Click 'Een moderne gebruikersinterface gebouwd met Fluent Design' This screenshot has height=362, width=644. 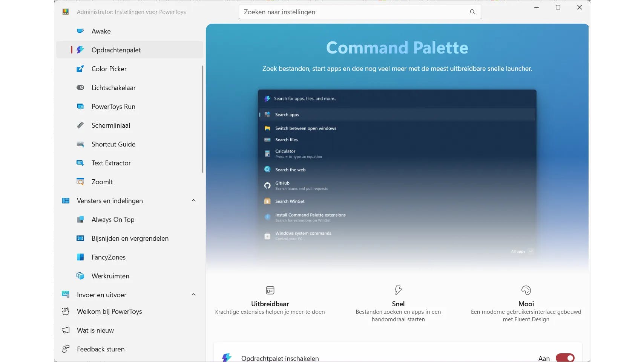[x=526, y=316]
